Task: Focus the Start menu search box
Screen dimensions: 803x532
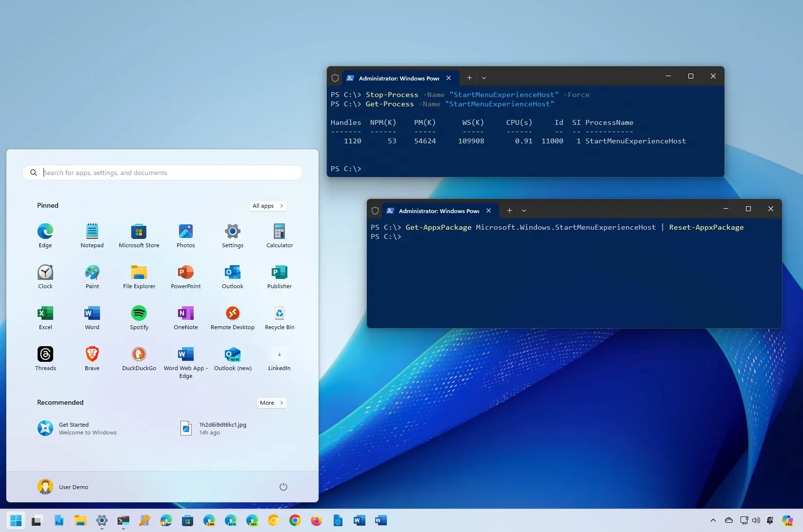Action: pyautogui.click(x=162, y=173)
